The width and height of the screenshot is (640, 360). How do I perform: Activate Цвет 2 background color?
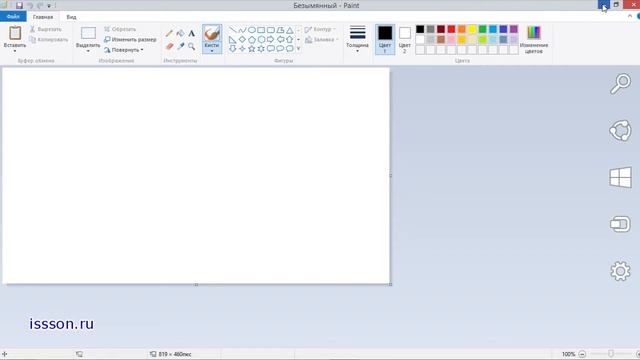pos(404,39)
